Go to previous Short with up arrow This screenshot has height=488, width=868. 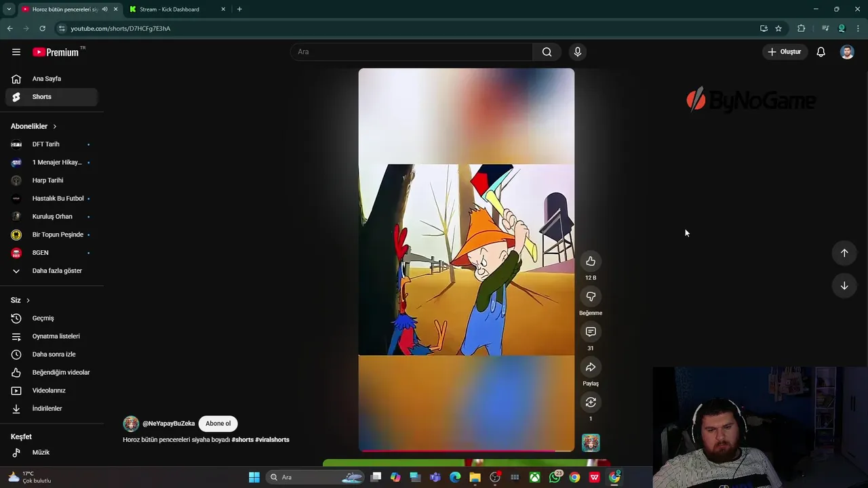click(x=844, y=253)
